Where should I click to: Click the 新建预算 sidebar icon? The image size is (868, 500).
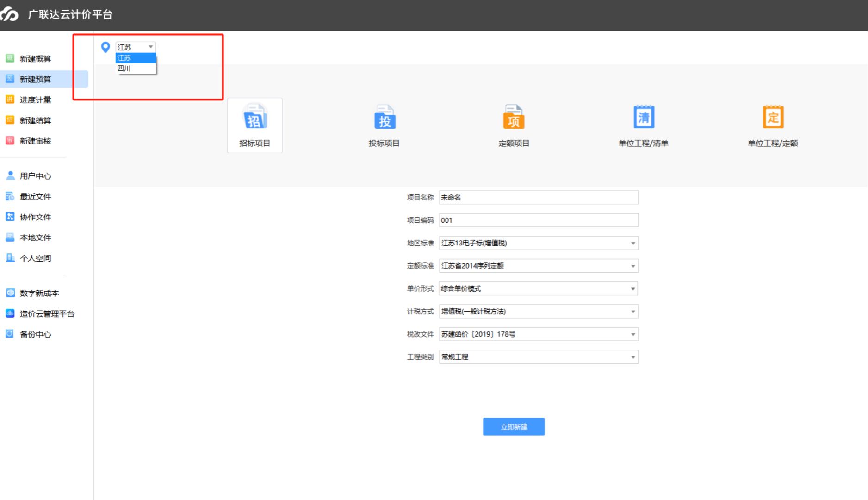click(10, 79)
